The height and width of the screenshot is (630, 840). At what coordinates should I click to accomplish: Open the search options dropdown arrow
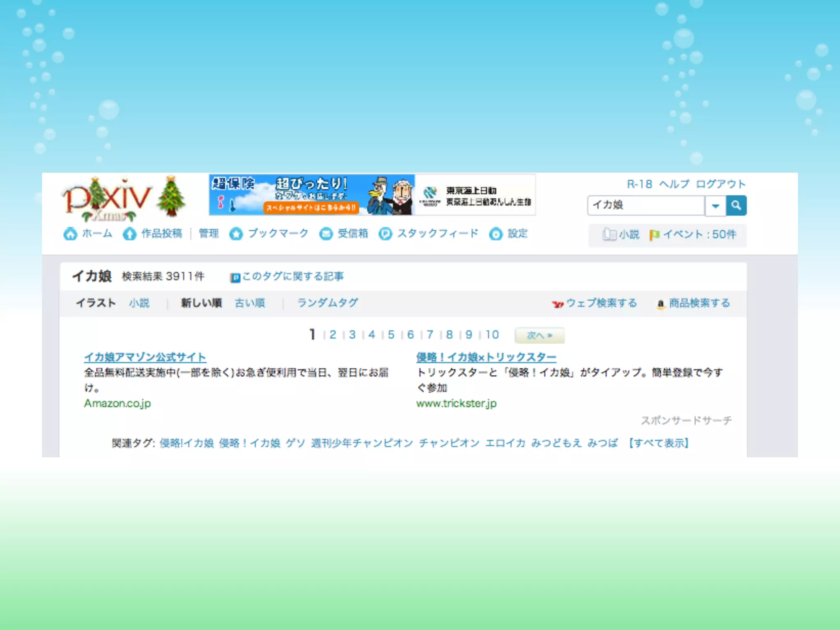(715, 206)
